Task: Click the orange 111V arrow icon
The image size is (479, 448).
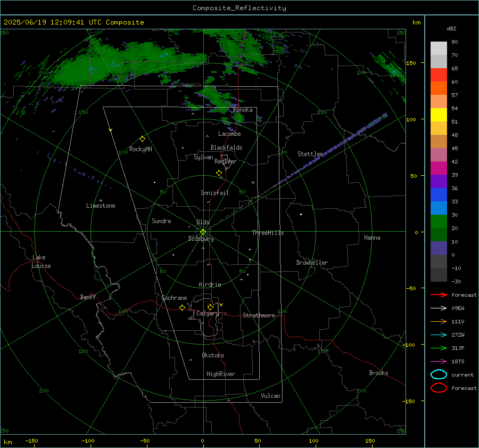Action: (x=439, y=321)
